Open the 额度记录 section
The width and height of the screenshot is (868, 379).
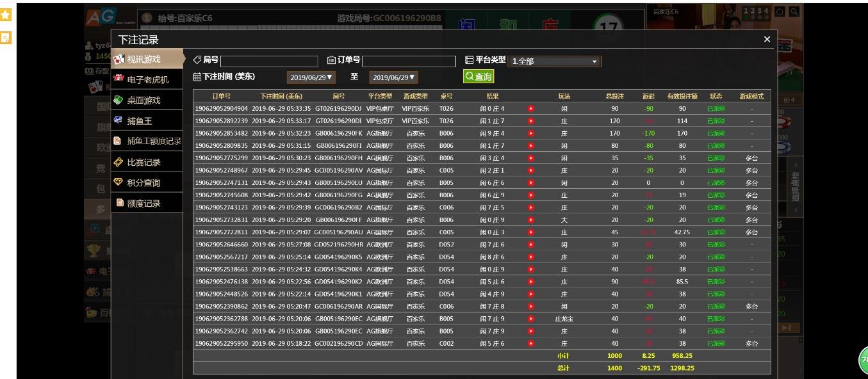tap(143, 204)
